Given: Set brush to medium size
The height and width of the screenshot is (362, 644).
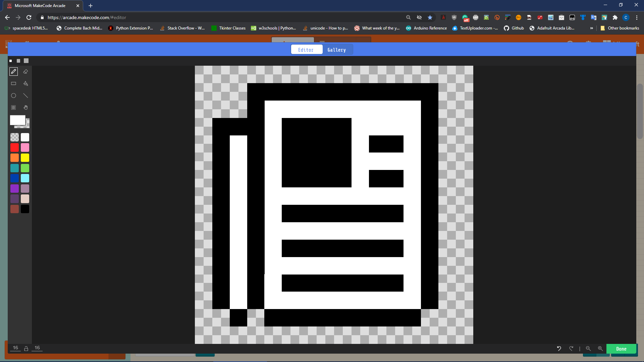Looking at the screenshot, I should [x=18, y=61].
